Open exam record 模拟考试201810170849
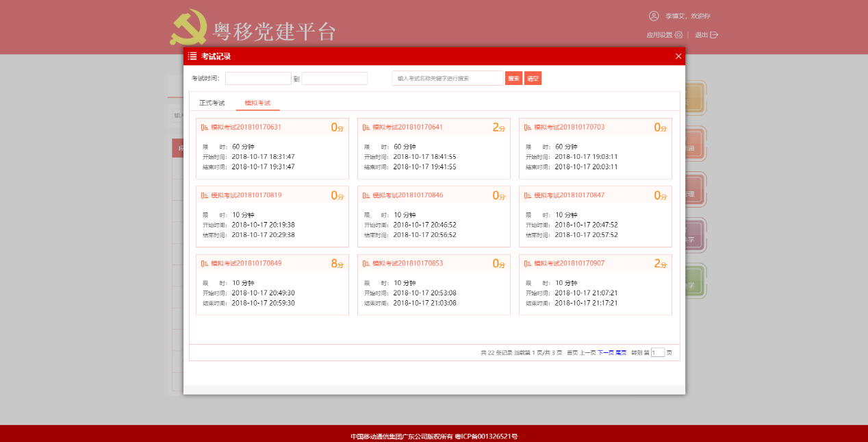This screenshot has width=868, height=442. pos(246,263)
